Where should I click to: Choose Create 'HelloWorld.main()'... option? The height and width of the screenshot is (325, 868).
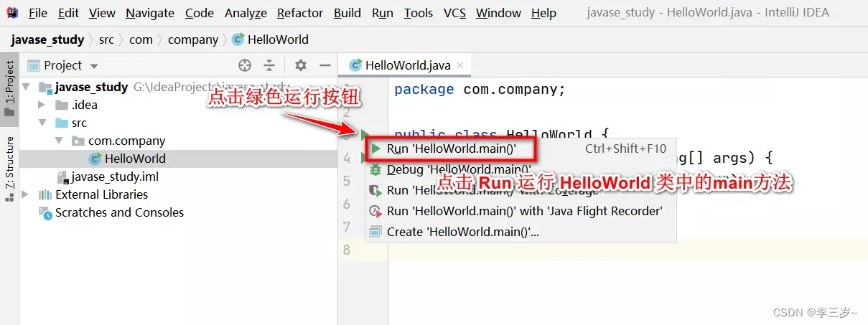click(520, 232)
